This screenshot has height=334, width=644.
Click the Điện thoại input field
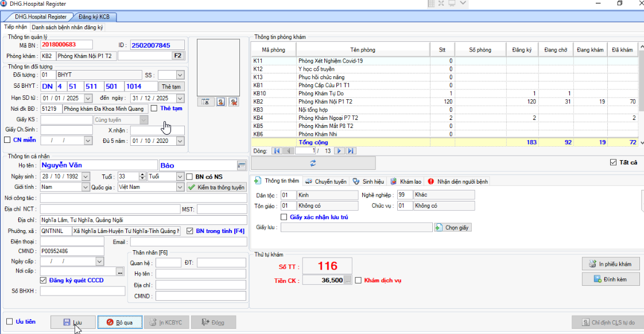[x=72, y=242]
